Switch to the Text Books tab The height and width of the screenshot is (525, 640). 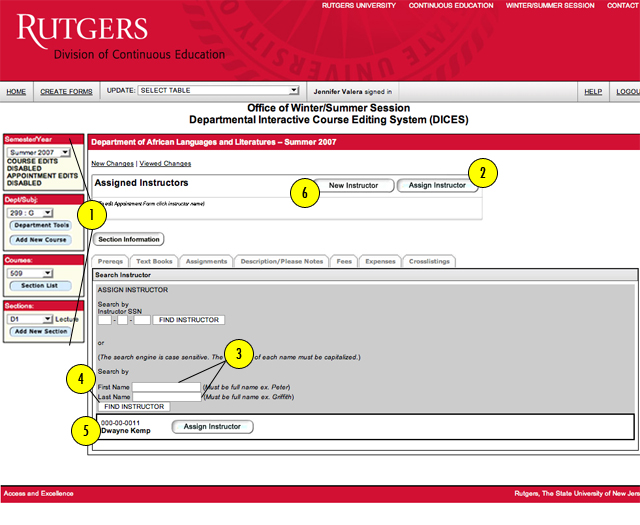click(154, 261)
